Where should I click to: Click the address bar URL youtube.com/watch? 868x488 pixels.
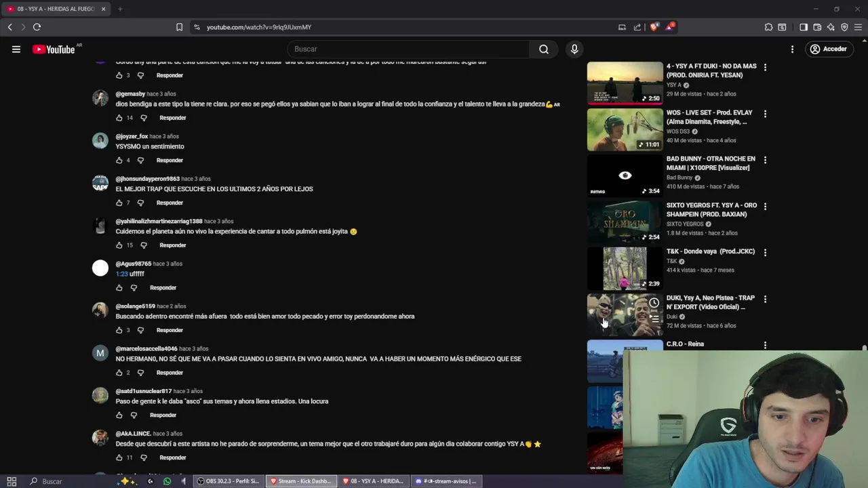tap(259, 27)
